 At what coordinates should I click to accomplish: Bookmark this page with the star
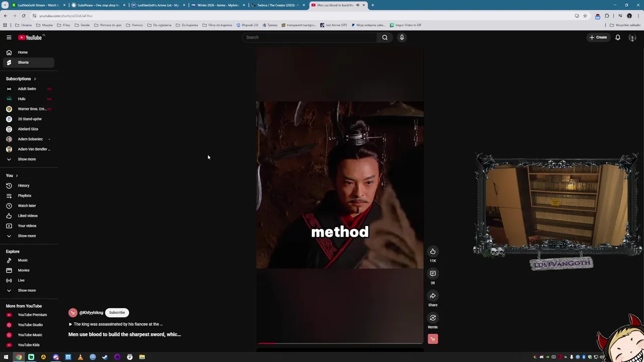coord(585,16)
